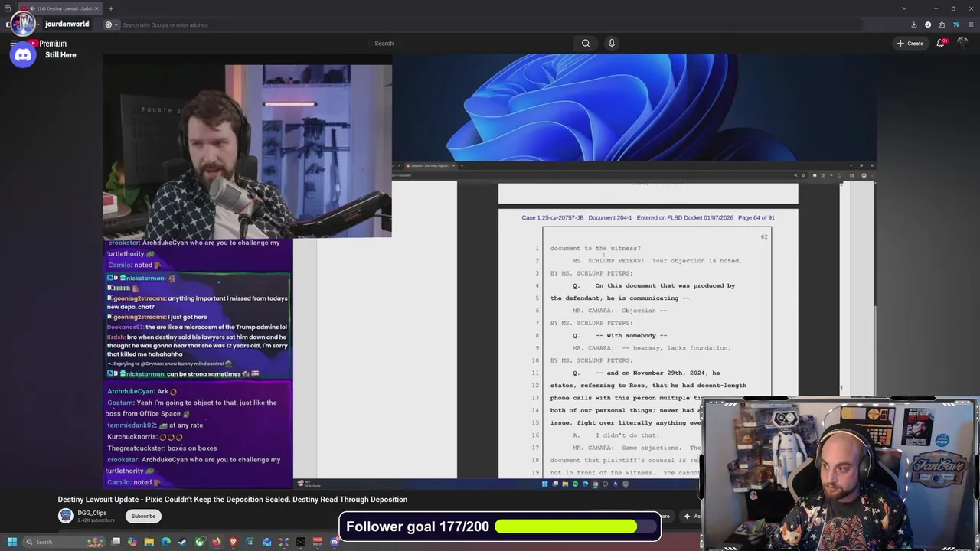Start voice search with microphone icon
This screenshot has height=551, width=980.
click(612, 44)
